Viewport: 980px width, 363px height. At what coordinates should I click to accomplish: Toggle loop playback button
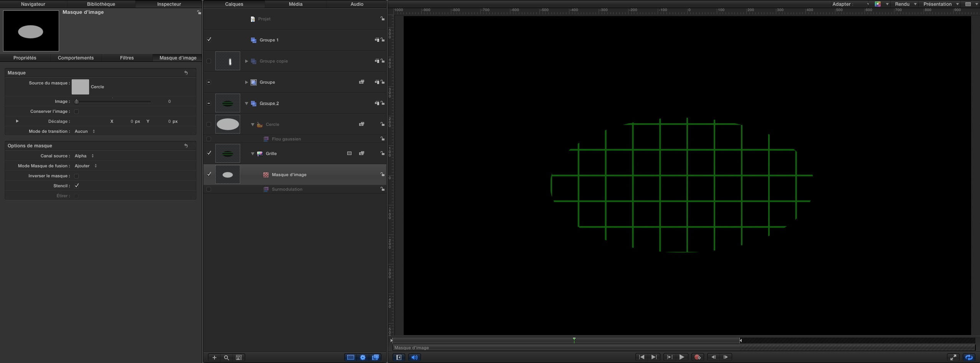coord(968,357)
